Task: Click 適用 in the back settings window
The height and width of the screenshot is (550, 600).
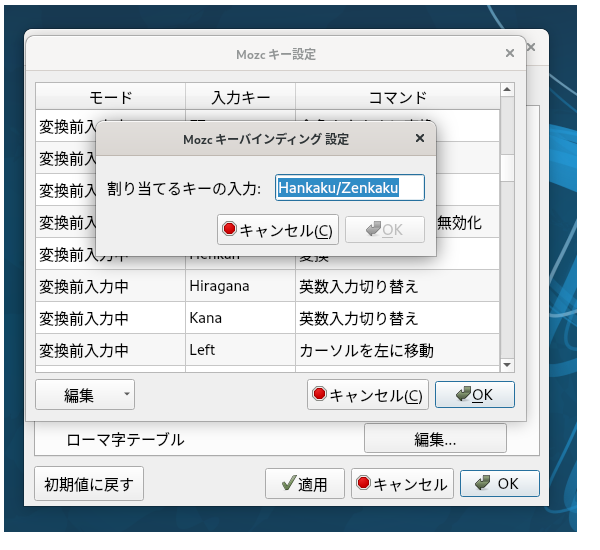Action: click(x=305, y=484)
